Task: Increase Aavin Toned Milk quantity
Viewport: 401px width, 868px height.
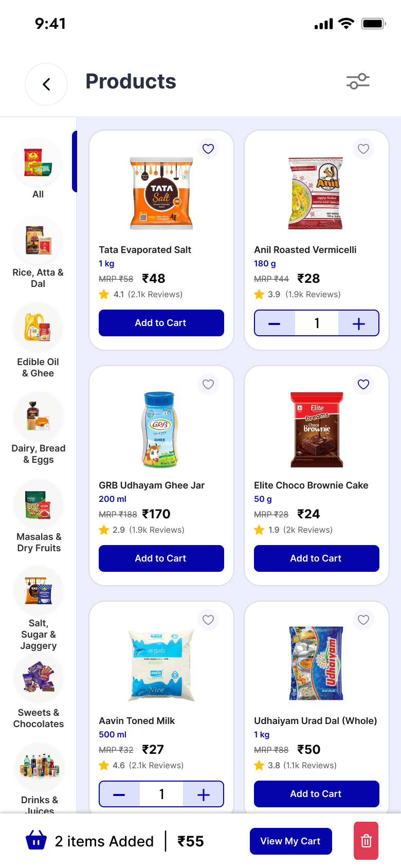Action: [x=203, y=794]
